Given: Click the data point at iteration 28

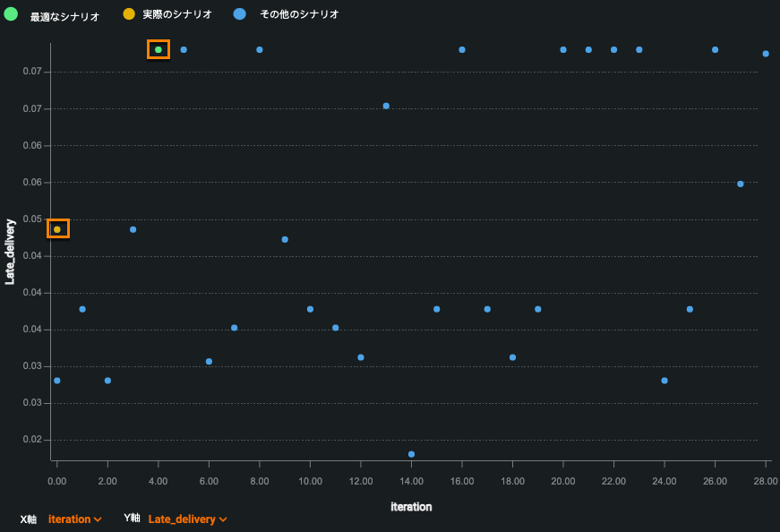Looking at the screenshot, I should point(766,54).
